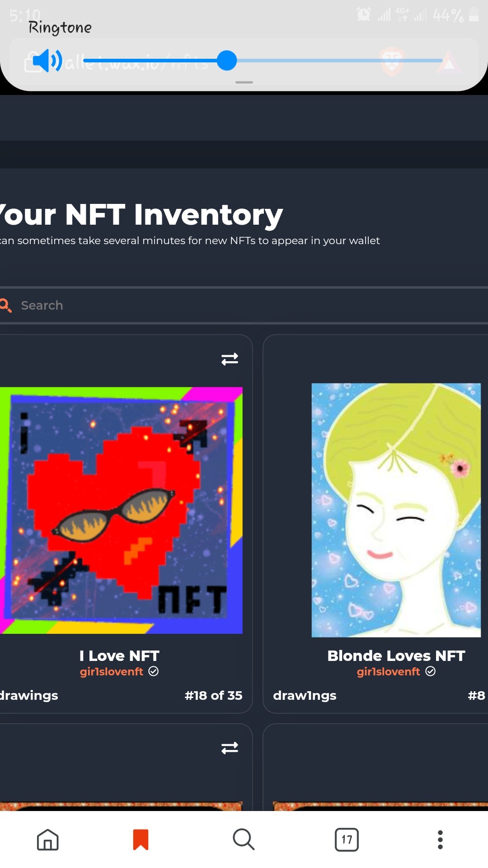Screen dimensions: 488x868
Task: Click transfer arrows icon on I Love NFT card
Action: tap(230, 359)
